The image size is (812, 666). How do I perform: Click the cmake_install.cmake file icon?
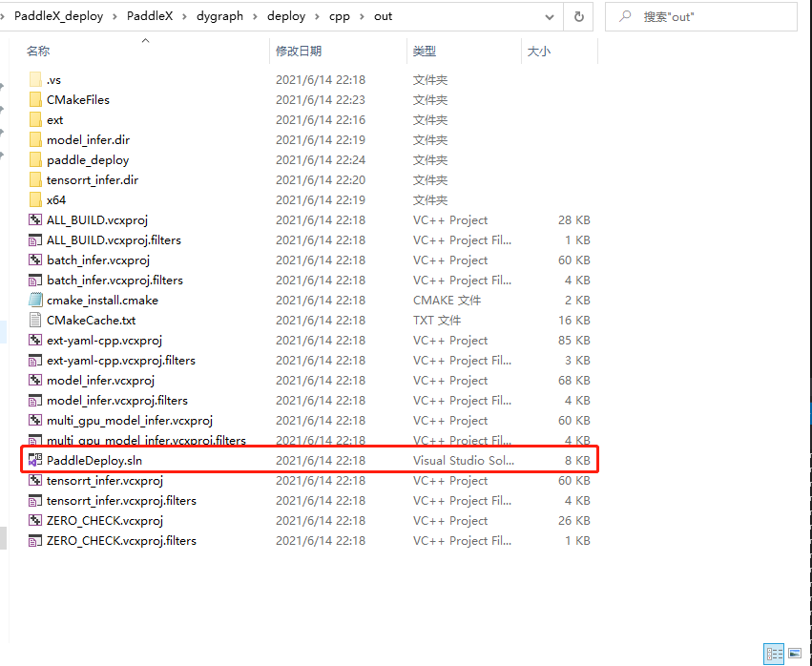35,301
